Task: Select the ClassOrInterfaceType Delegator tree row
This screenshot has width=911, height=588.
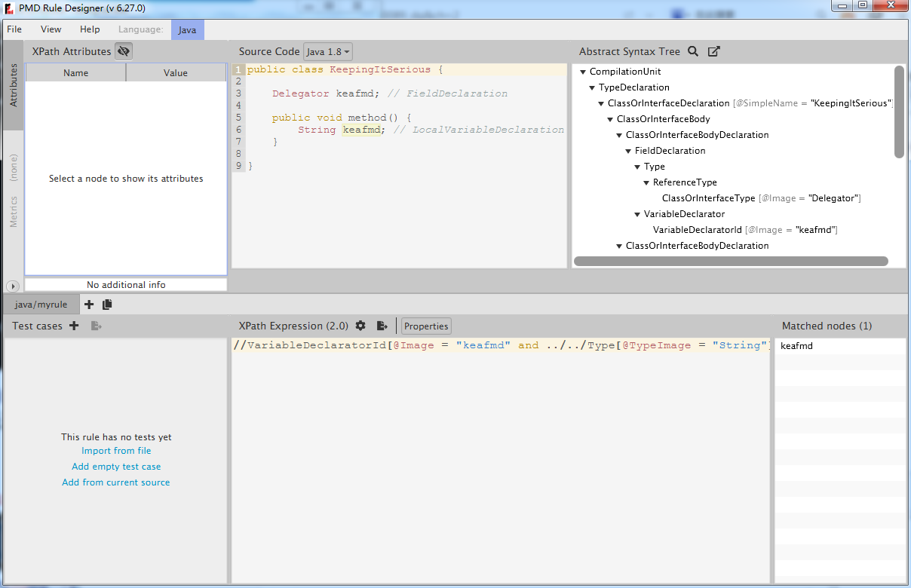Action: pyautogui.click(x=761, y=198)
